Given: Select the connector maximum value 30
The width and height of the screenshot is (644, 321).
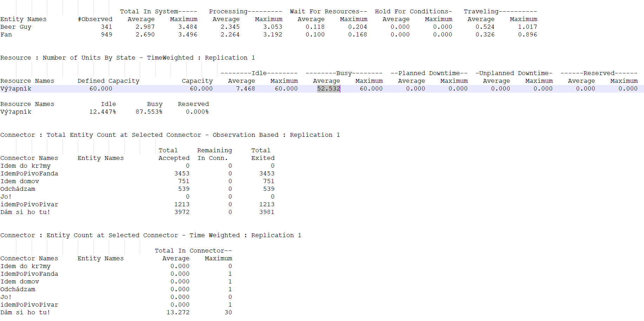Looking at the screenshot, I should click(x=228, y=312).
